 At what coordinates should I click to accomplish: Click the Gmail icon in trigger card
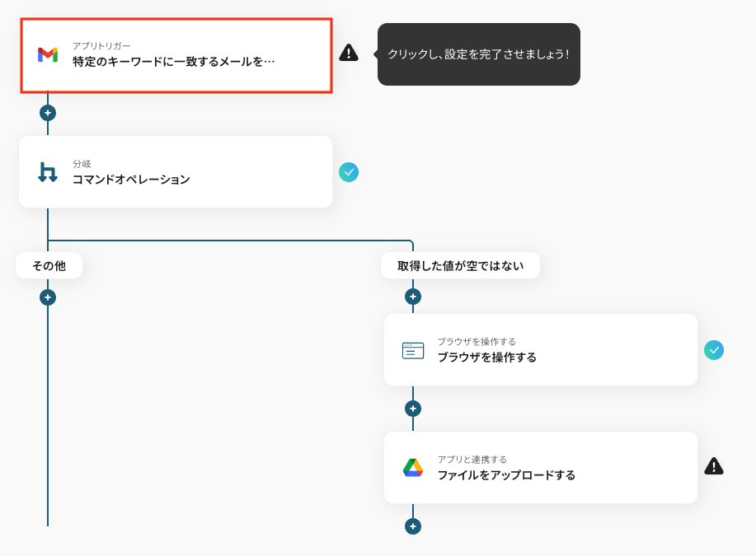(48, 54)
